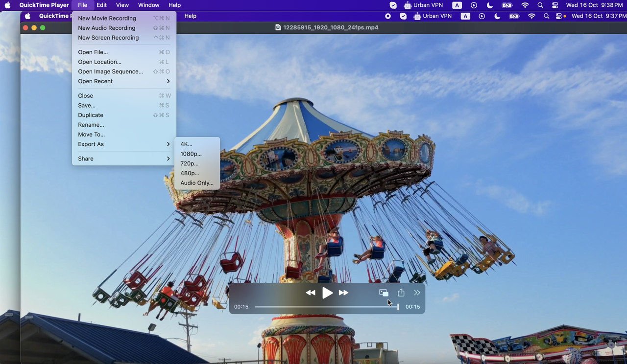
Task: Select Open Location... in the File menu
Action: (x=124, y=62)
